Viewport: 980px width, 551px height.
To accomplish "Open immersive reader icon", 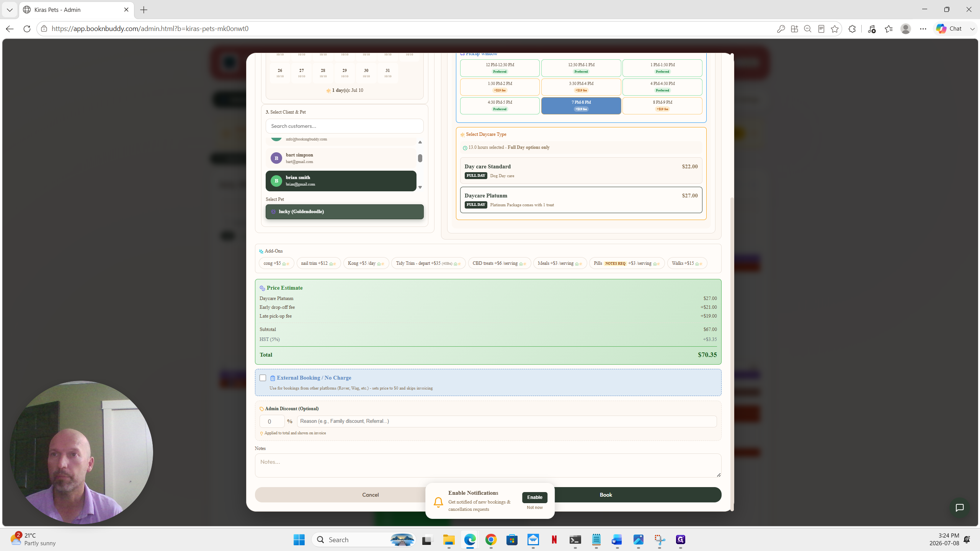I will [821, 29].
